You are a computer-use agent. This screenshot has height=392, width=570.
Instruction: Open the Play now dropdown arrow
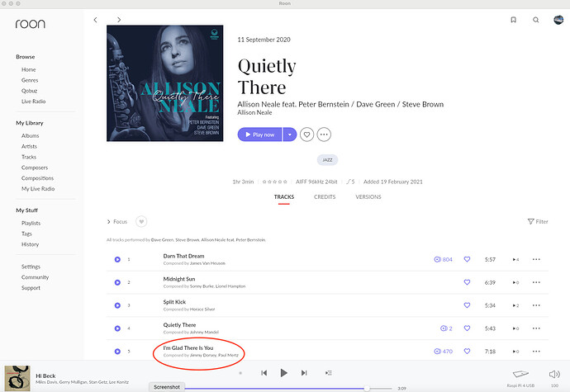tap(290, 135)
